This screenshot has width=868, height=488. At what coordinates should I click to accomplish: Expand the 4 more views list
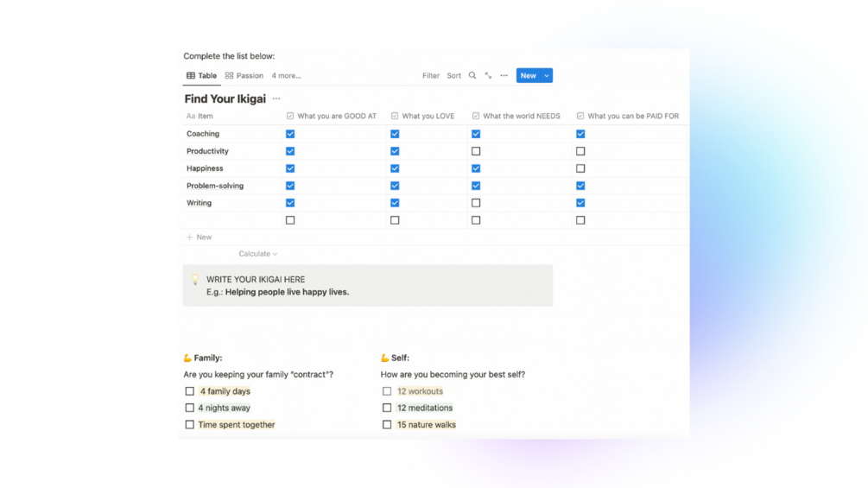click(x=286, y=75)
